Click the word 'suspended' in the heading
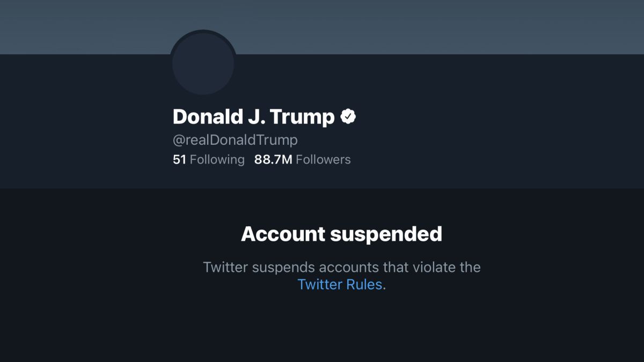 [386, 234]
